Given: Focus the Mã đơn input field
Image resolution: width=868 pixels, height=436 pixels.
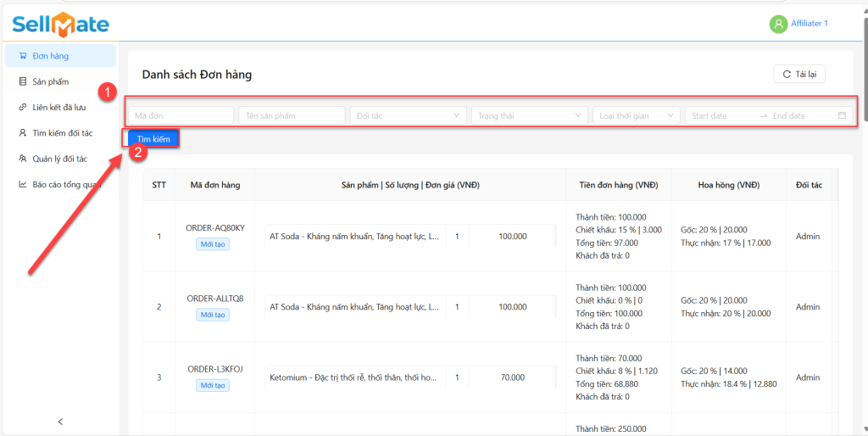Looking at the screenshot, I should (x=181, y=115).
